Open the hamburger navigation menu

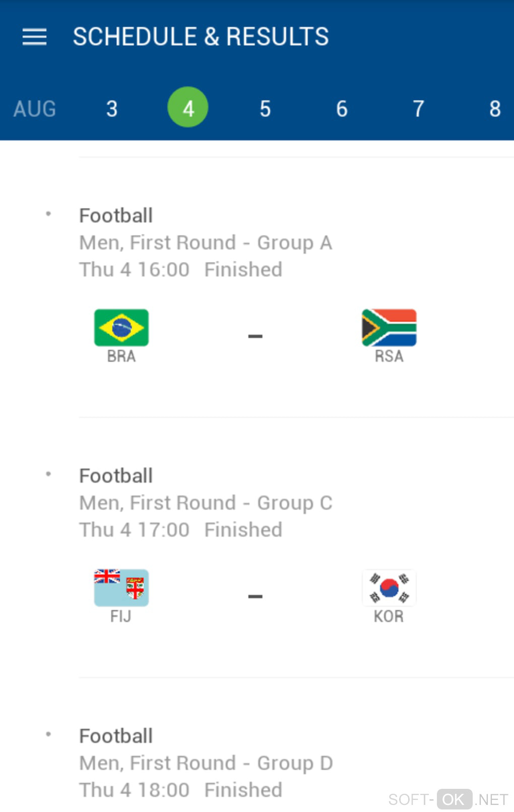point(34,37)
